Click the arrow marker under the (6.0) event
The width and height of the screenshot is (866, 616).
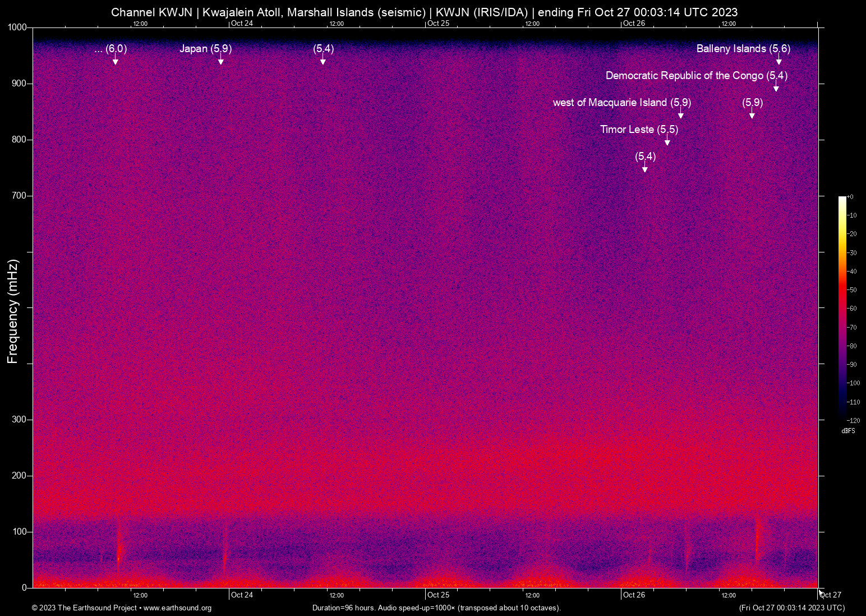point(116,61)
